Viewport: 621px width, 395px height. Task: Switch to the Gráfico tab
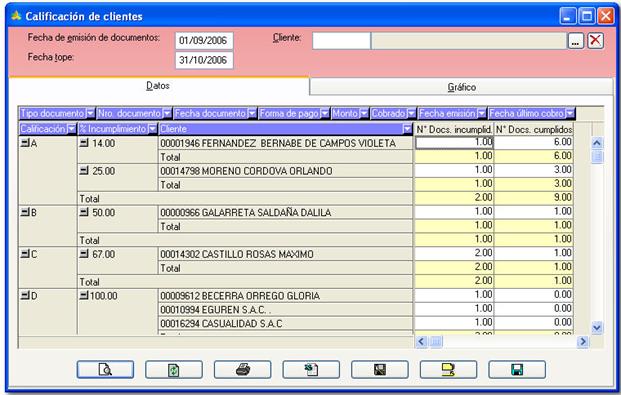461,87
